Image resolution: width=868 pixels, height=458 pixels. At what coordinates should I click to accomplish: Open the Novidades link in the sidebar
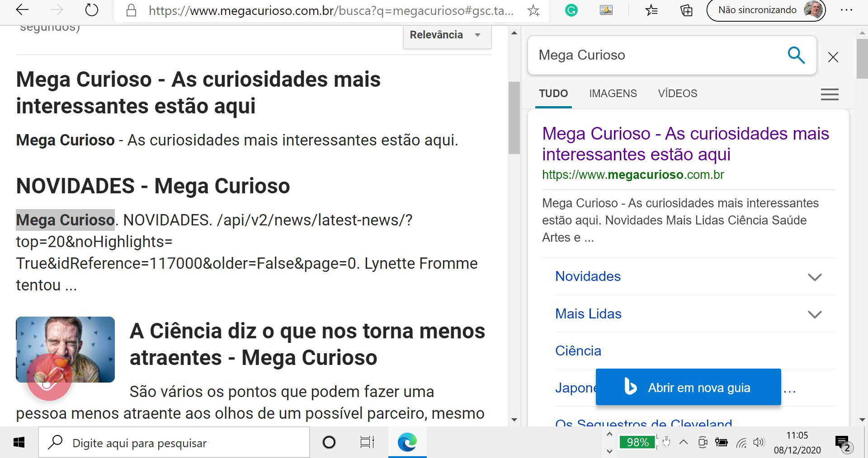click(588, 276)
